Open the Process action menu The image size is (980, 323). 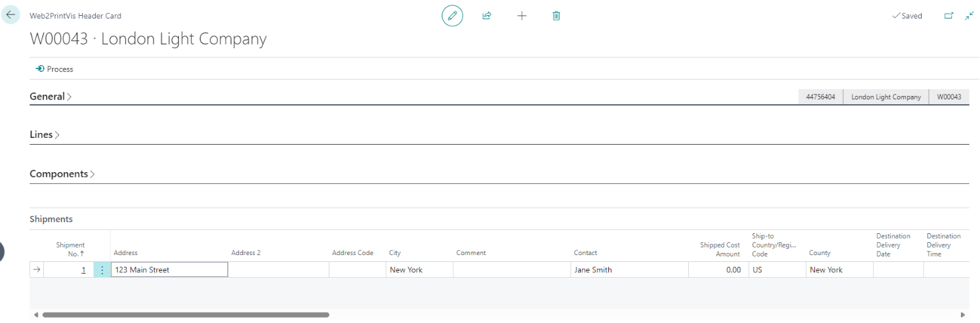55,69
